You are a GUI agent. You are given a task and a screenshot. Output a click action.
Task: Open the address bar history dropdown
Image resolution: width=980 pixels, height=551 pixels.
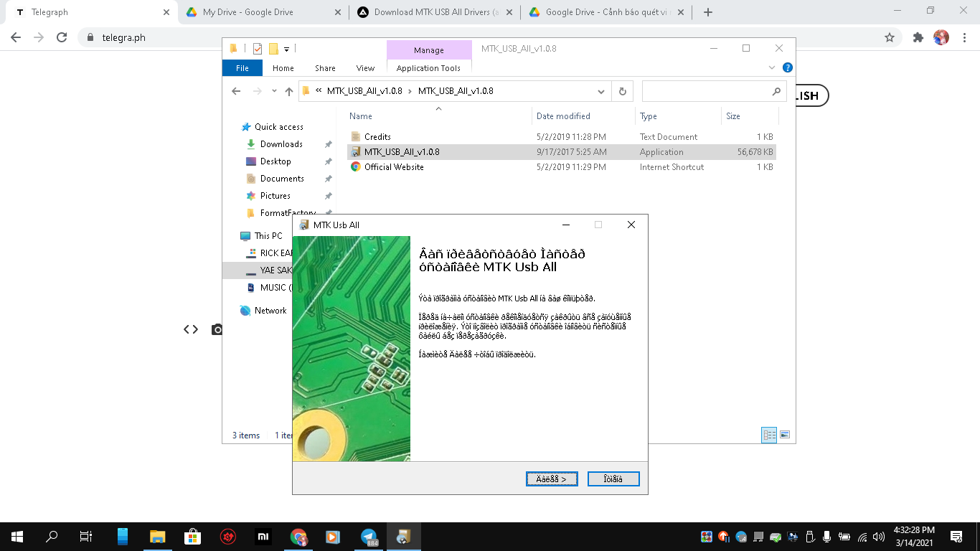pyautogui.click(x=601, y=91)
